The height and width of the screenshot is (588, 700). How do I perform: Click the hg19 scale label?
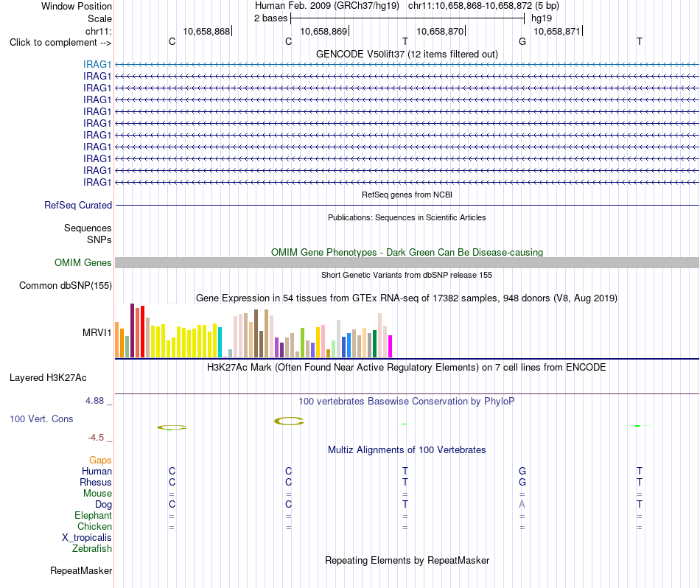[542, 18]
